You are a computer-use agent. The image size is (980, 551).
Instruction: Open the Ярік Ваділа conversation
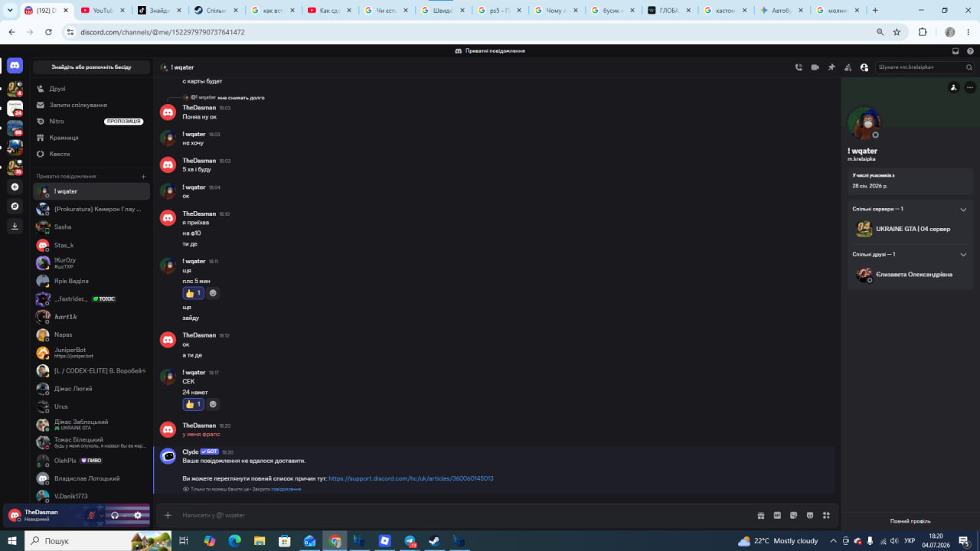click(91, 281)
